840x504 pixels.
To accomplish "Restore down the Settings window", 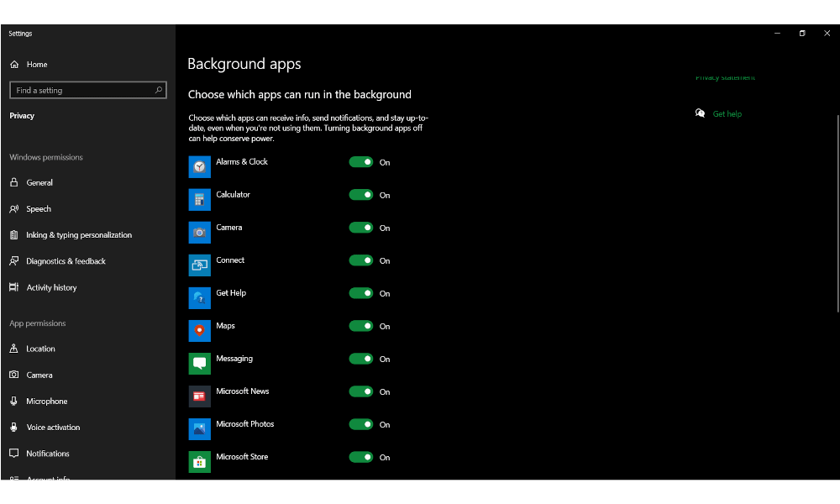I will coord(802,34).
